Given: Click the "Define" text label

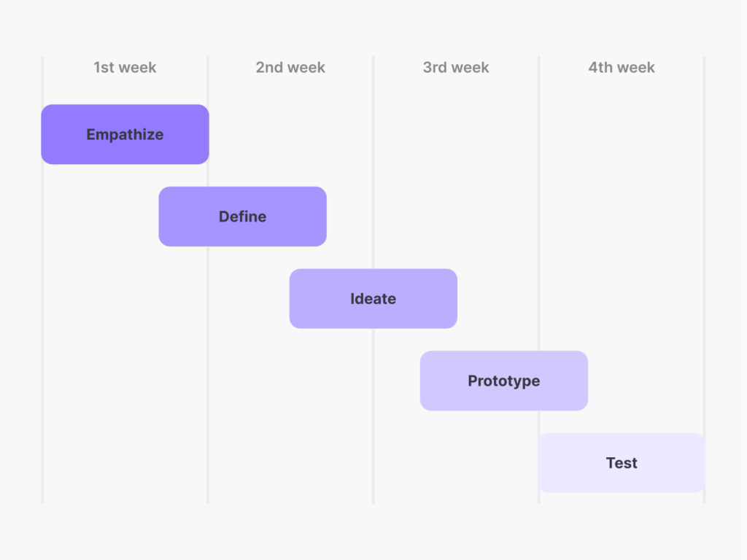Looking at the screenshot, I should point(242,217).
